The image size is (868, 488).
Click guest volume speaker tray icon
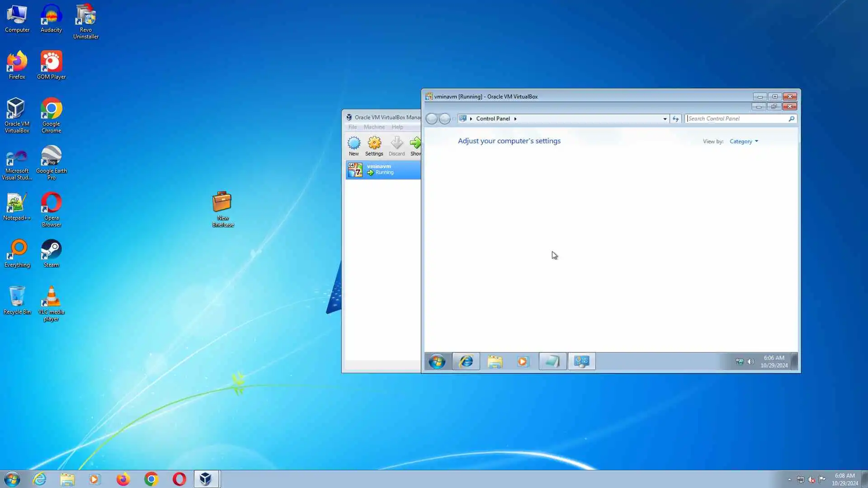(750, 361)
